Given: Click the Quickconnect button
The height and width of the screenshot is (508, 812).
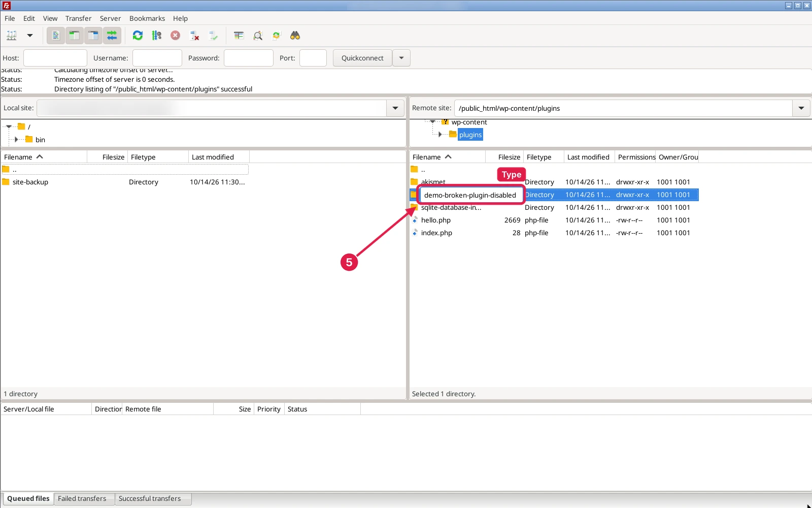Looking at the screenshot, I should (x=362, y=58).
